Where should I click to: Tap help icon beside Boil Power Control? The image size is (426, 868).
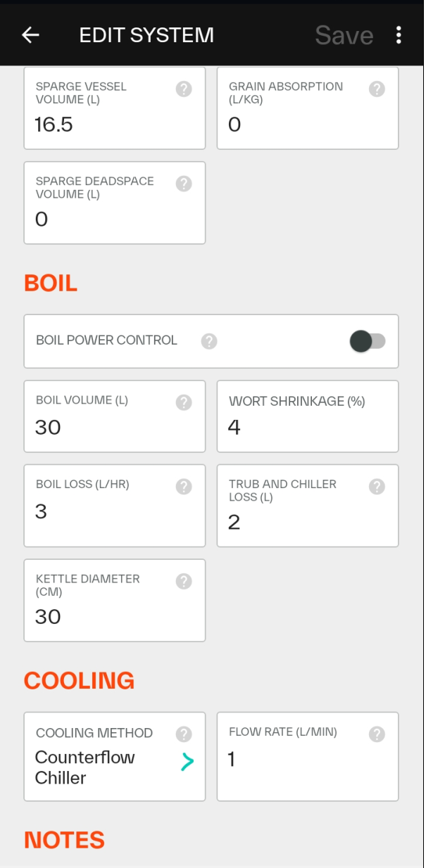[208, 341]
